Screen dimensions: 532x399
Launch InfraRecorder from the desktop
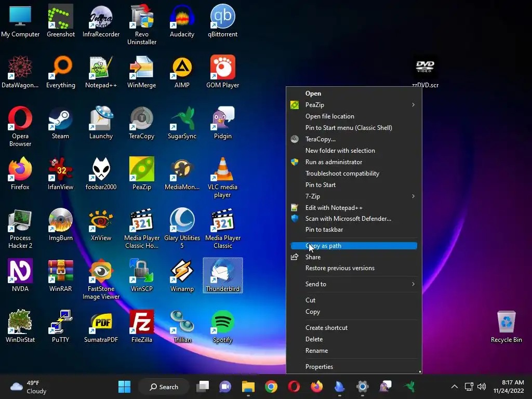pyautogui.click(x=101, y=21)
